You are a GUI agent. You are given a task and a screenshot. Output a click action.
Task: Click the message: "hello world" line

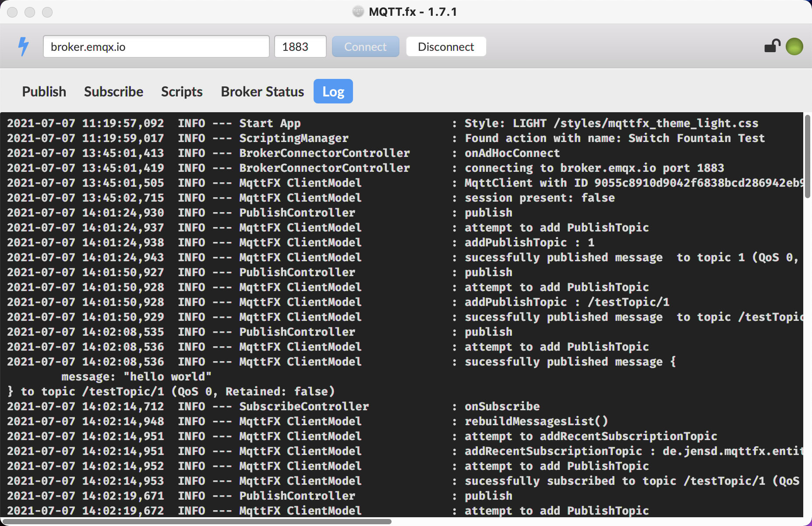136,377
